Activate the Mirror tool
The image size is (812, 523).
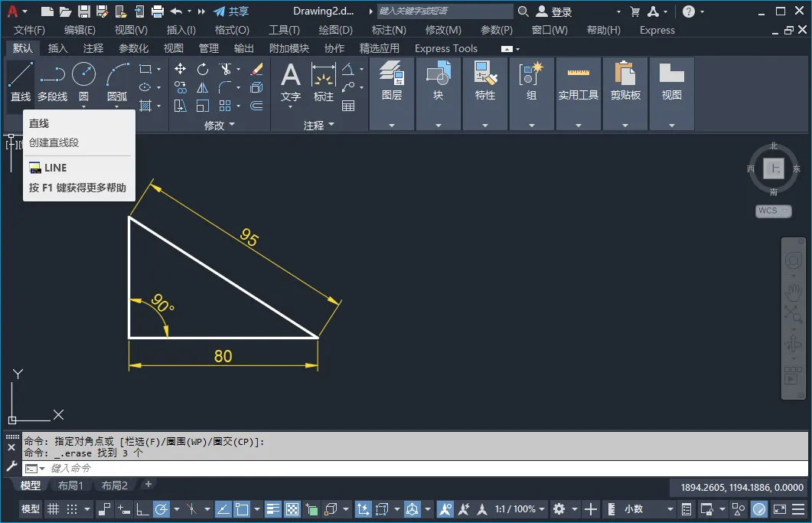pos(203,87)
